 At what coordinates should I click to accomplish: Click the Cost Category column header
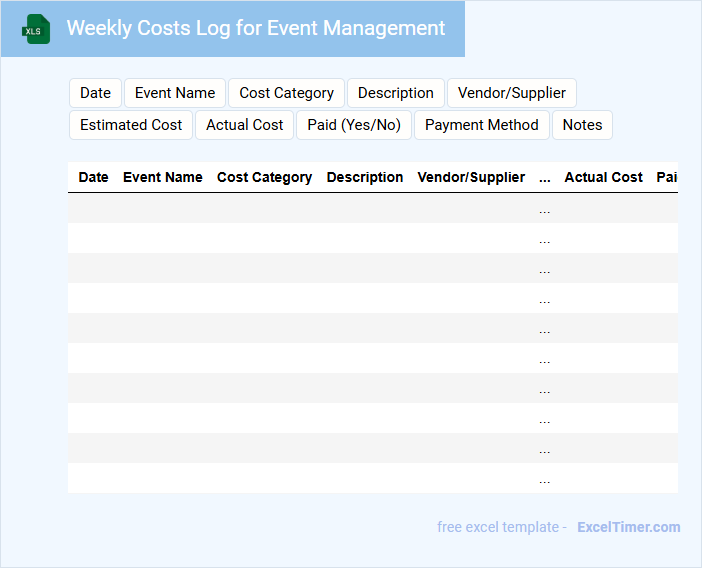point(264,177)
